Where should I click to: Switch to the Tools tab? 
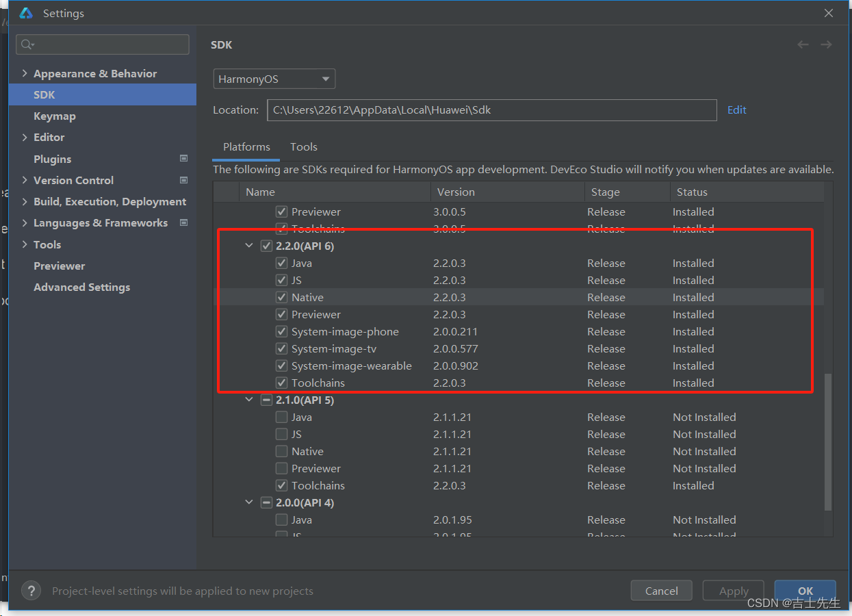click(x=303, y=147)
